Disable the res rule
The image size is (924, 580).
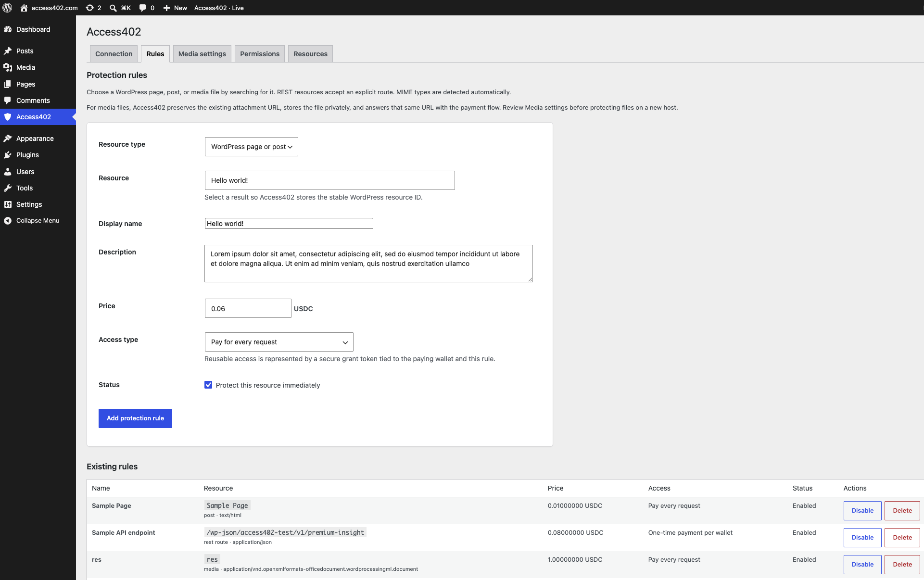point(862,565)
